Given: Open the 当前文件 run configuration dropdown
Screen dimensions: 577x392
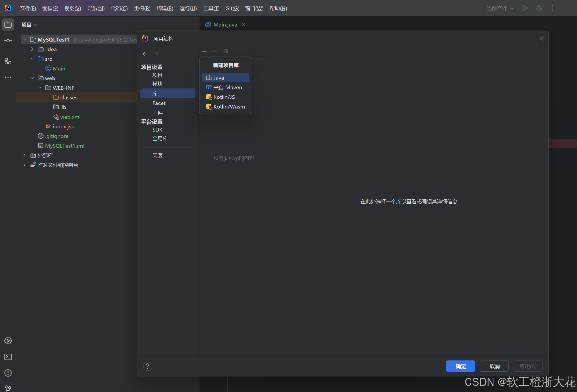Looking at the screenshot, I should pos(500,8).
